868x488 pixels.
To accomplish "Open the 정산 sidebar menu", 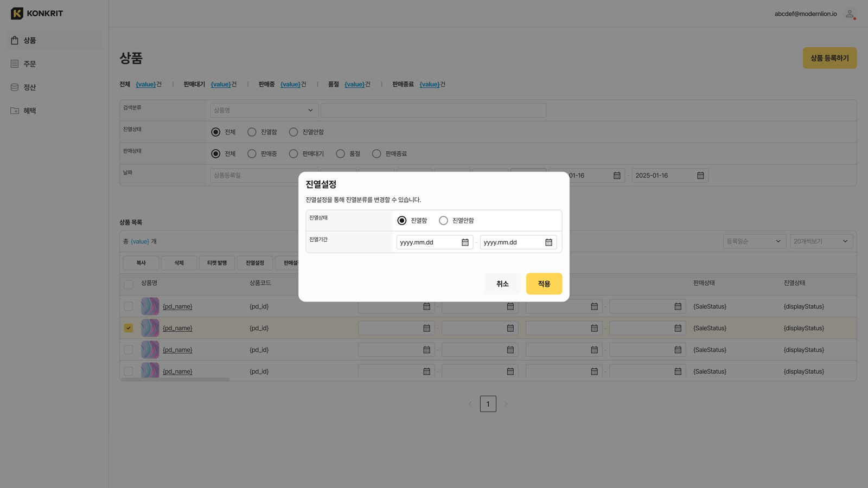I will tap(54, 87).
